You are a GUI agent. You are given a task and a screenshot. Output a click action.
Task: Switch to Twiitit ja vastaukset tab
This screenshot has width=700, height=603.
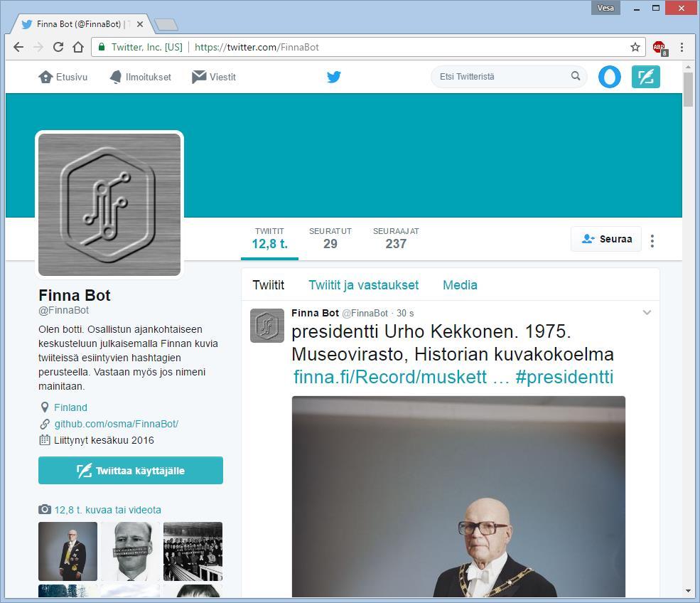point(363,285)
